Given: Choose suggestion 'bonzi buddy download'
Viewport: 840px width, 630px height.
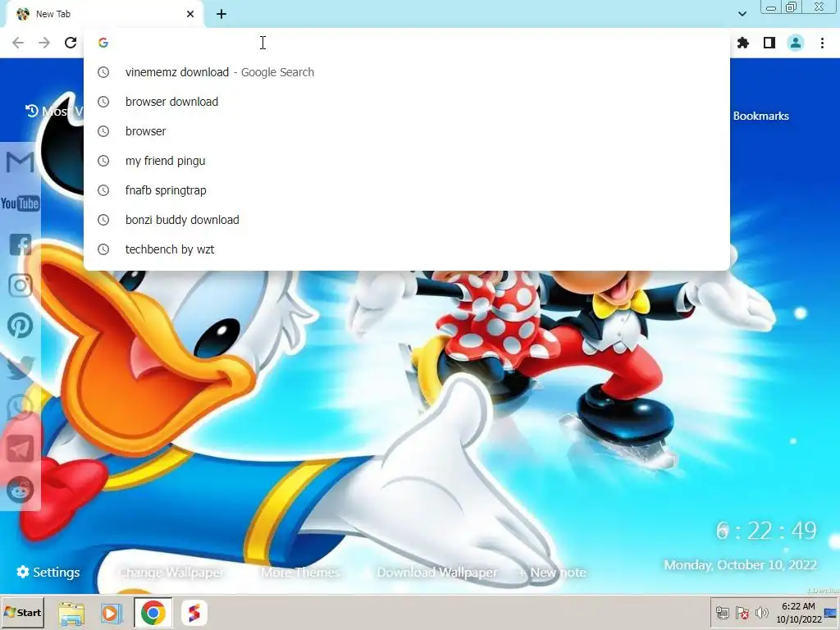Looking at the screenshot, I should click(407, 220).
